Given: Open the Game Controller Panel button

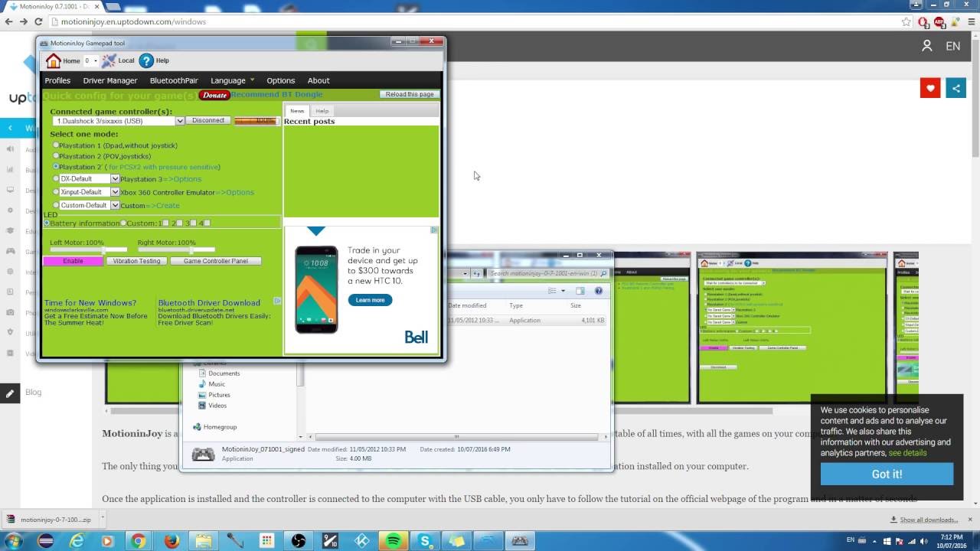Looking at the screenshot, I should [216, 261].
